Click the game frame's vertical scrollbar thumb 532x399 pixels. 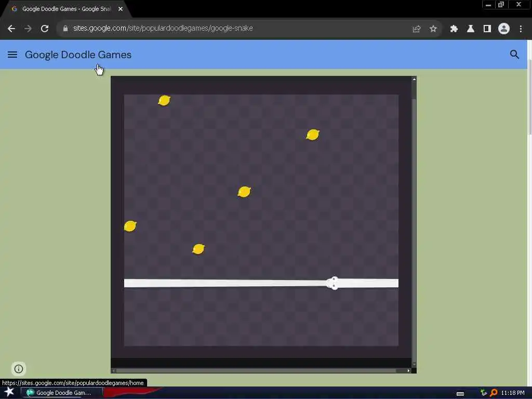tap(414, 231)
